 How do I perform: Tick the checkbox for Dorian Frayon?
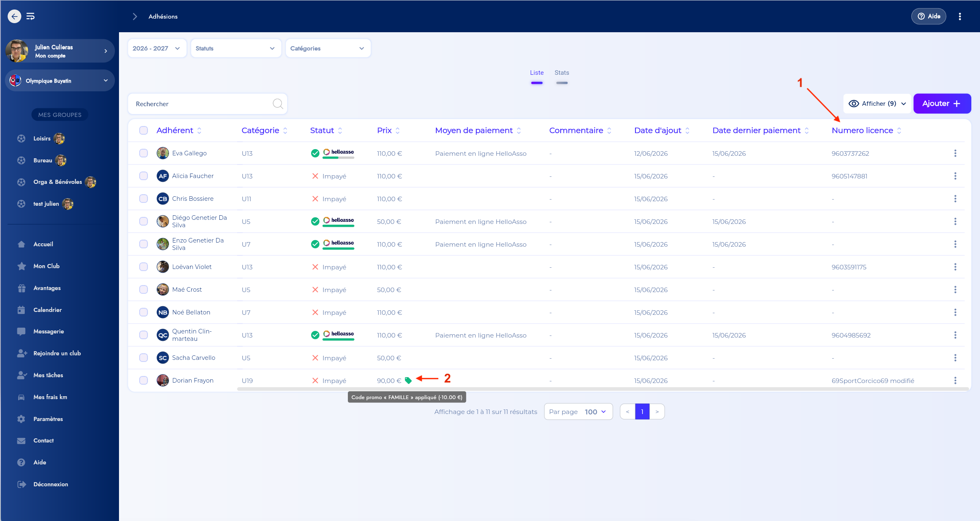pyautogui.click(x=143, y=381)
